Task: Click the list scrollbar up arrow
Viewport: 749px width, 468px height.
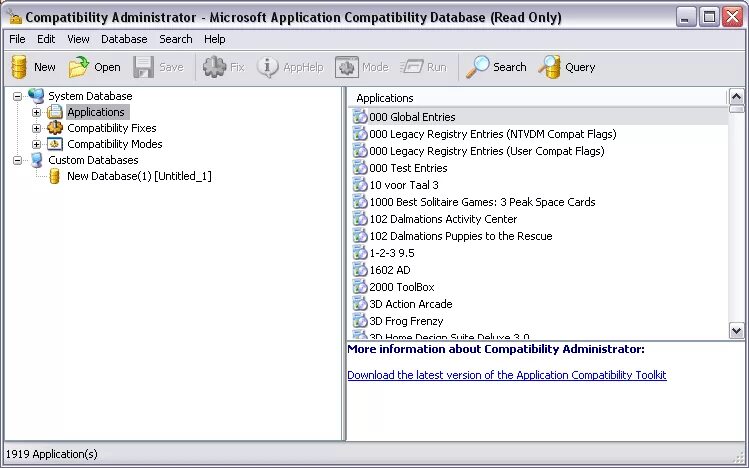Action: (x=737, y=97)
